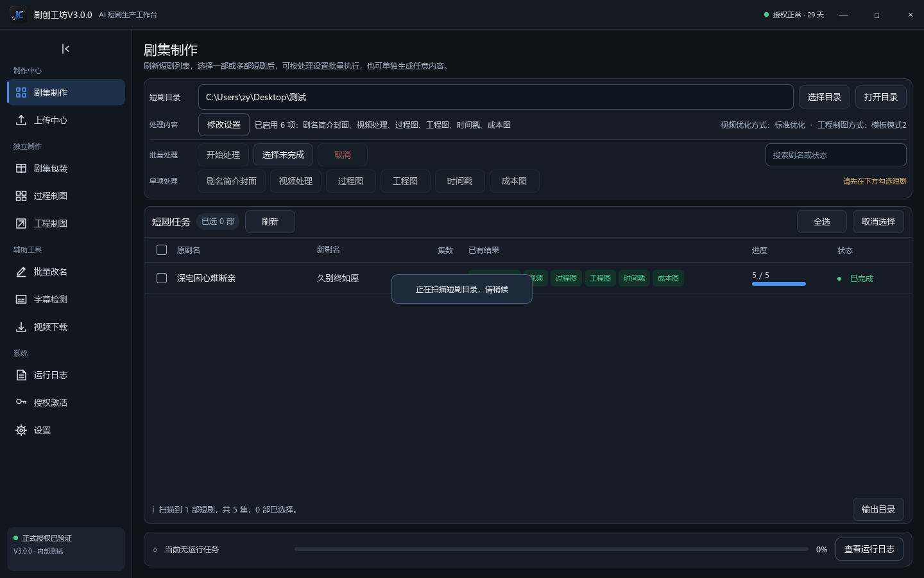Select the 剧集制作 sidebar menu item

(x=66, y=92)
